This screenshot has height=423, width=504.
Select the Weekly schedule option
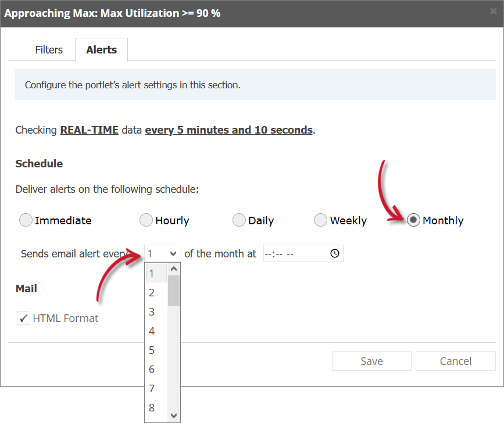(x=320, y=220)
